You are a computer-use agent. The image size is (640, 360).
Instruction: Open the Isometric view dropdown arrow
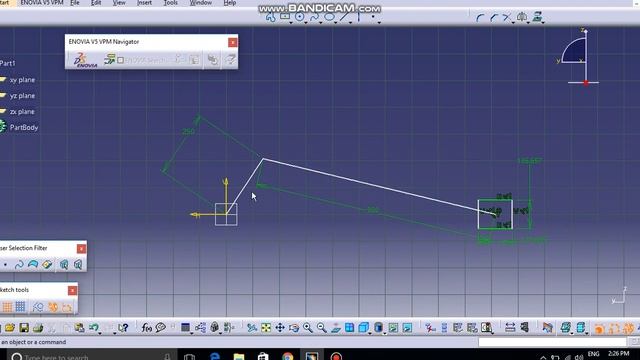pos(370,333)
